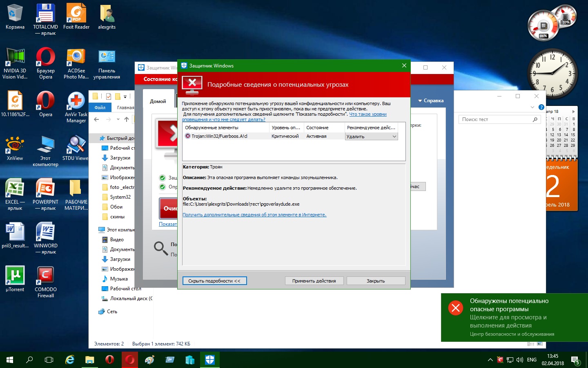588x368 pixels.
Task: Click Explorer help question mark icon
Action: click(x=541, y=107)
